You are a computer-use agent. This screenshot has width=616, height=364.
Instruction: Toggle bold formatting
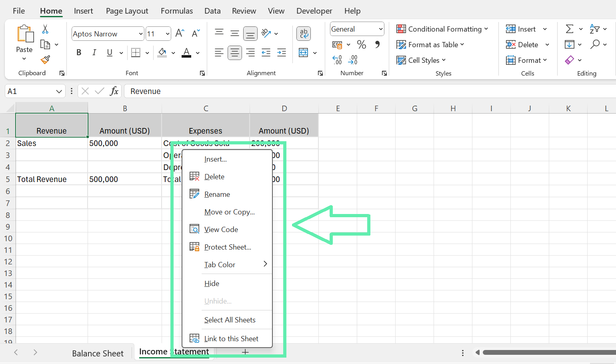pos(78,52)
